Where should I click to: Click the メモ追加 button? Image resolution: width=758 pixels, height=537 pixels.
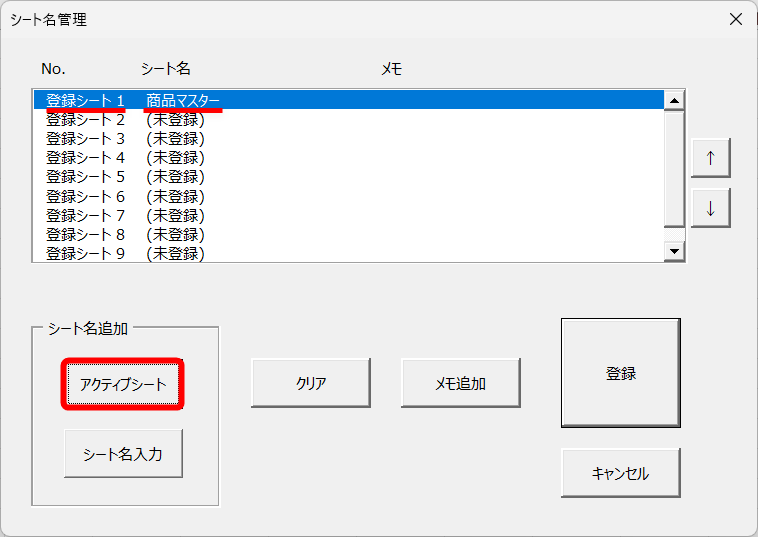461,383
